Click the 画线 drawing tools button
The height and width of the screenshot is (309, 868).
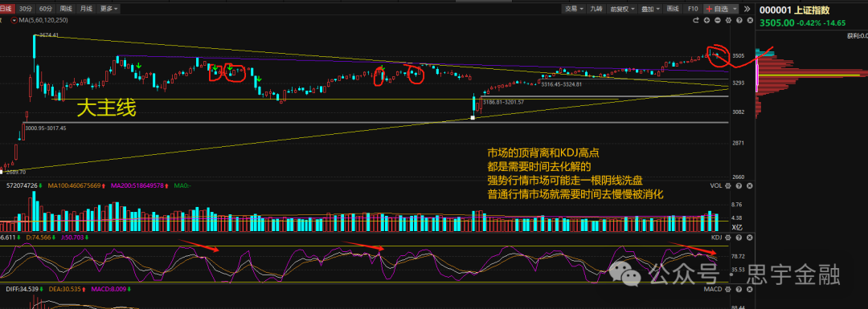(673, 9)
